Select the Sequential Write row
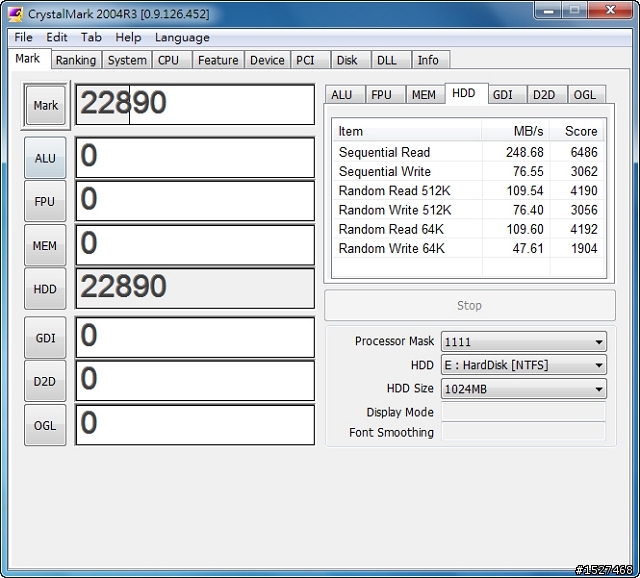640x578 pixels. [x=468, y=171]
